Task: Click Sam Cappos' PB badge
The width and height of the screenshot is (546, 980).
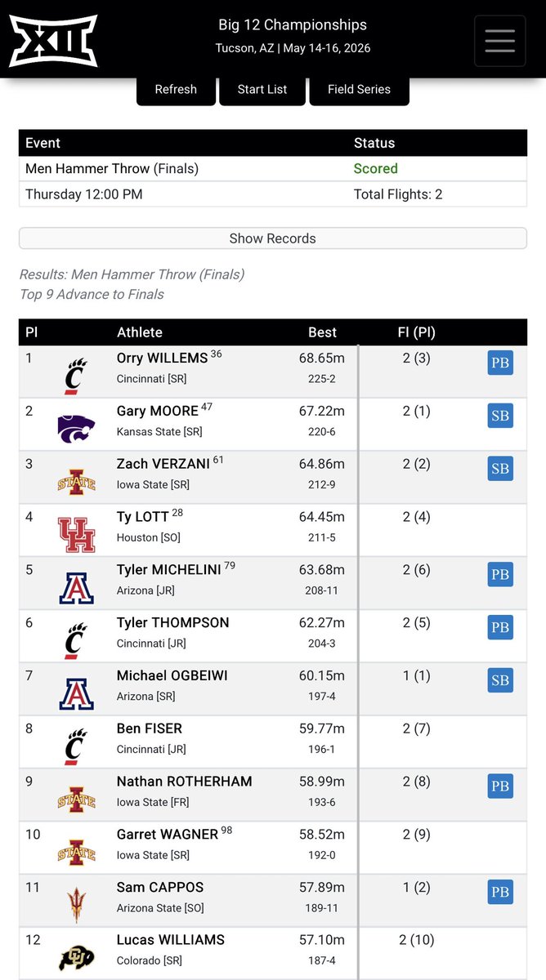Action: [x=500, y=892]
